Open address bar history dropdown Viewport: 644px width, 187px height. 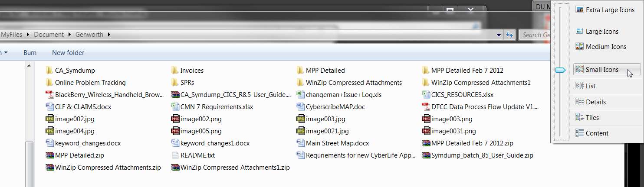[x=499, y=35]
